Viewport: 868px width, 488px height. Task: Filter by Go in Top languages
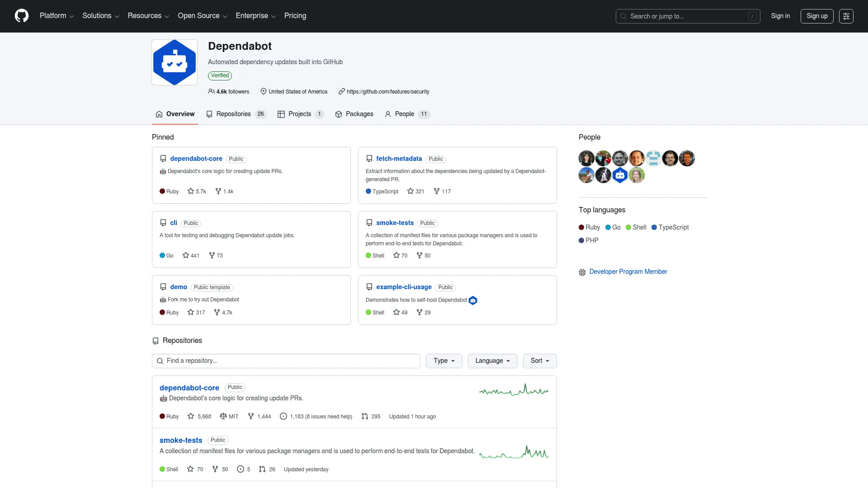pos(613,227)
